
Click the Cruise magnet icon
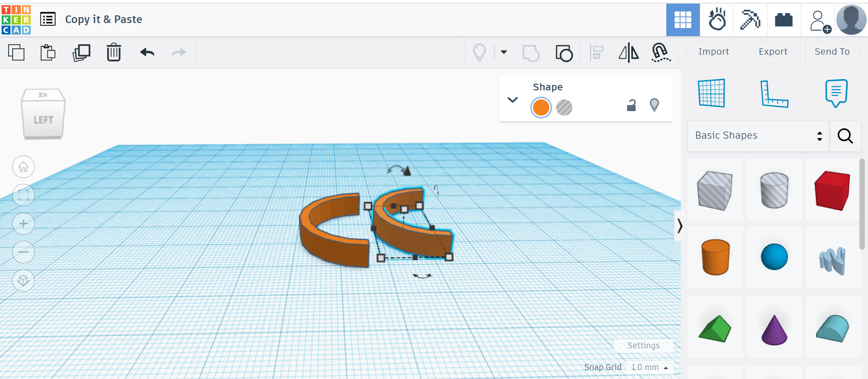(x=661, y=52)
